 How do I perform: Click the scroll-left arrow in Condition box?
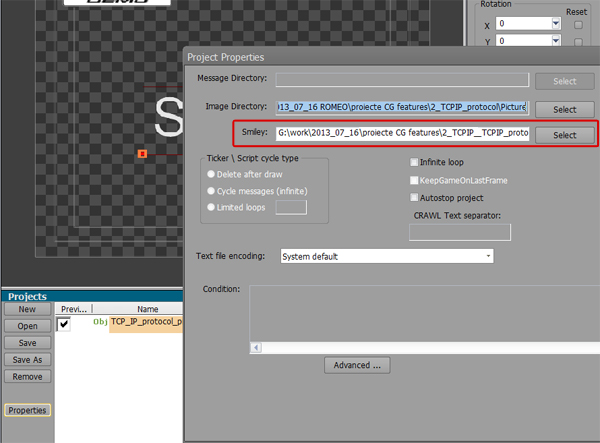coord(256,347)
